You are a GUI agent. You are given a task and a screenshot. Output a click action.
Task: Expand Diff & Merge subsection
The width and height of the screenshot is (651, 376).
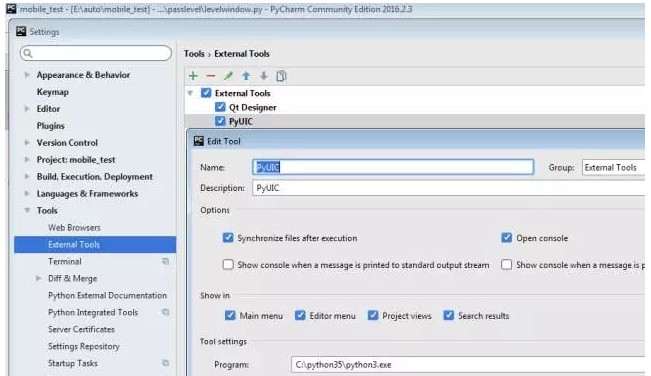click(x=39, y=278)
